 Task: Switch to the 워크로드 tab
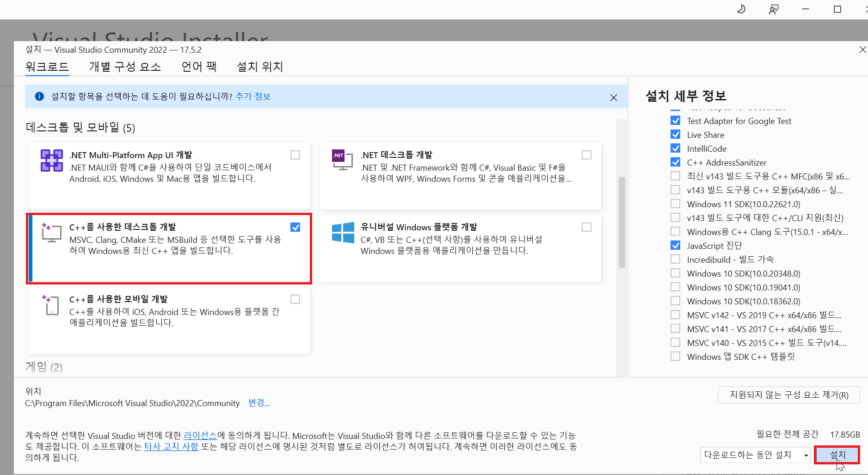tap(47, 67)
